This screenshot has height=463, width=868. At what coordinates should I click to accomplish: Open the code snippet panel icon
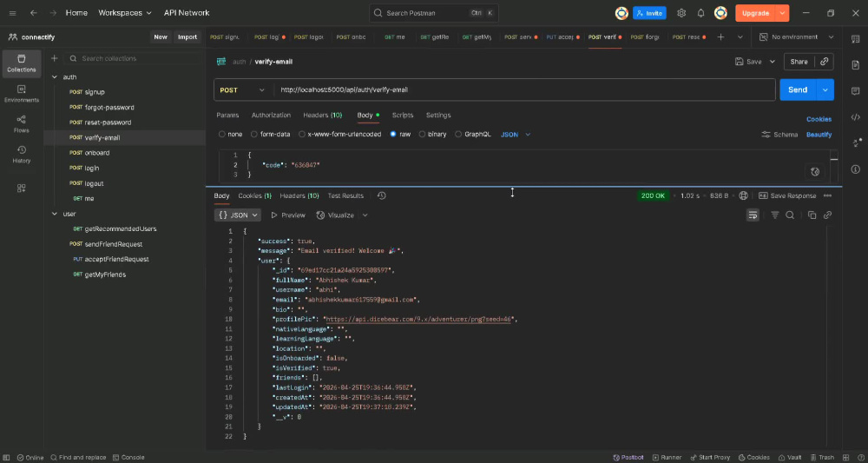[x=855, y=117]
